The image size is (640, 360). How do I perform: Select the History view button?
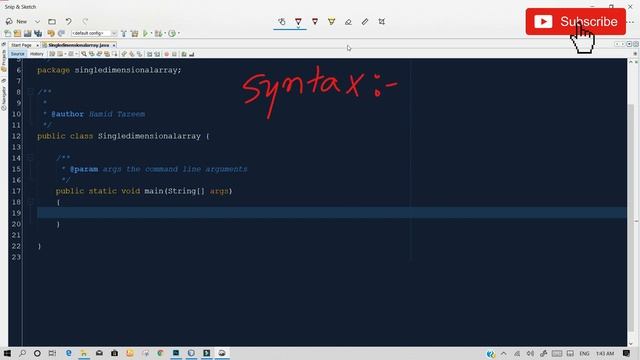[x=37, y=54]
